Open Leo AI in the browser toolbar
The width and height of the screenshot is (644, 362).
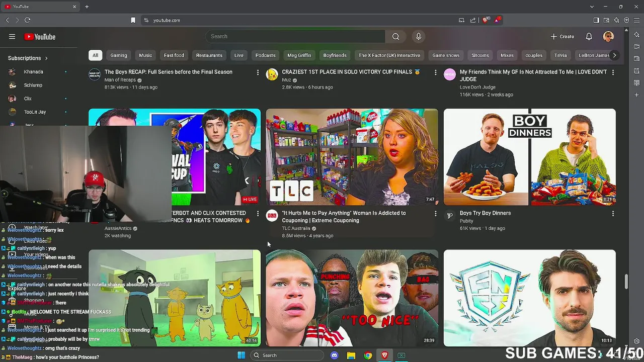pyautogui.click(x=616, y=20)
